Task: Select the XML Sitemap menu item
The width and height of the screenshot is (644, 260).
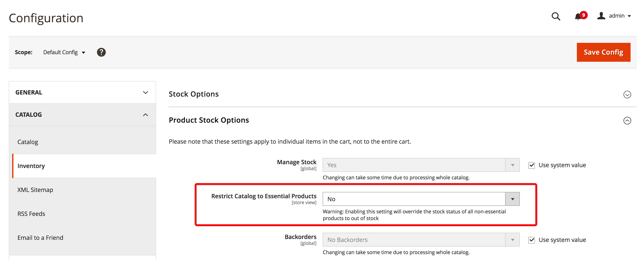Action: click(x=35, y=190)
